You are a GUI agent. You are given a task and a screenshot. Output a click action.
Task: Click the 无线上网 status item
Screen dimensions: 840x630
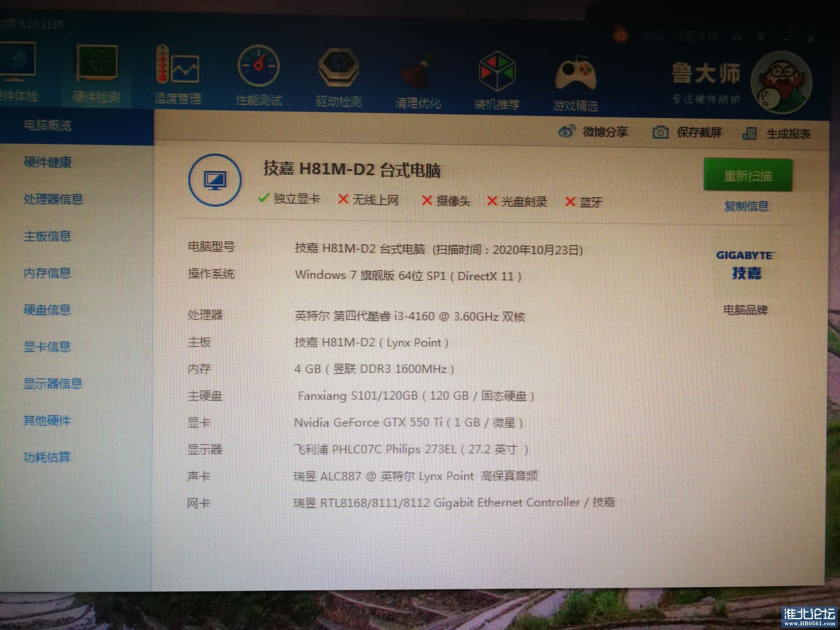point(368,200)
